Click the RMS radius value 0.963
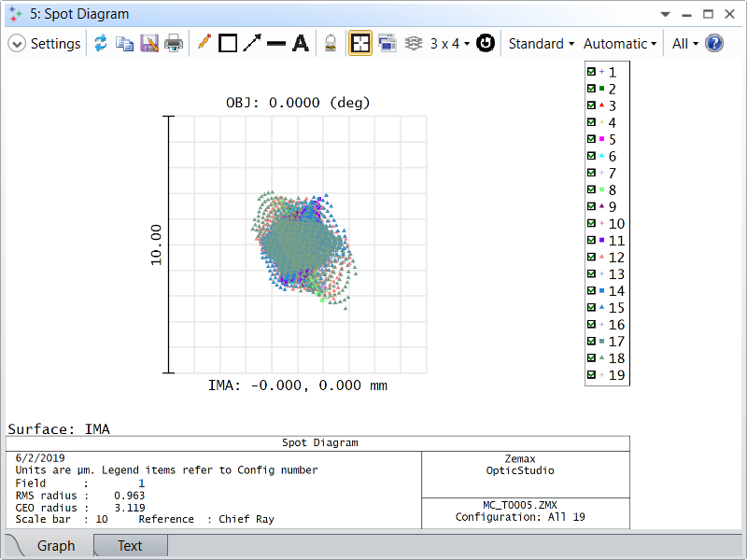The height and width of the screenshot is (560, 747). (x=129, y=496)
